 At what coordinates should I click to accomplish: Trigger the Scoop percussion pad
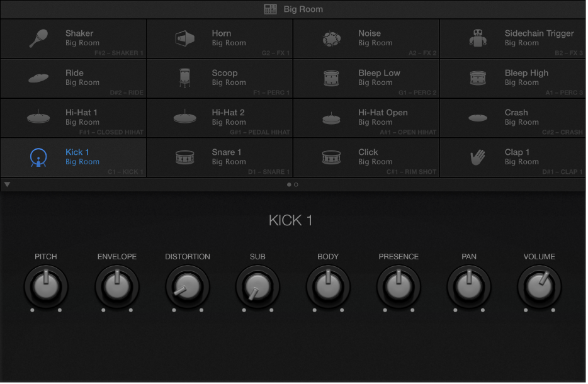(220, 78)
